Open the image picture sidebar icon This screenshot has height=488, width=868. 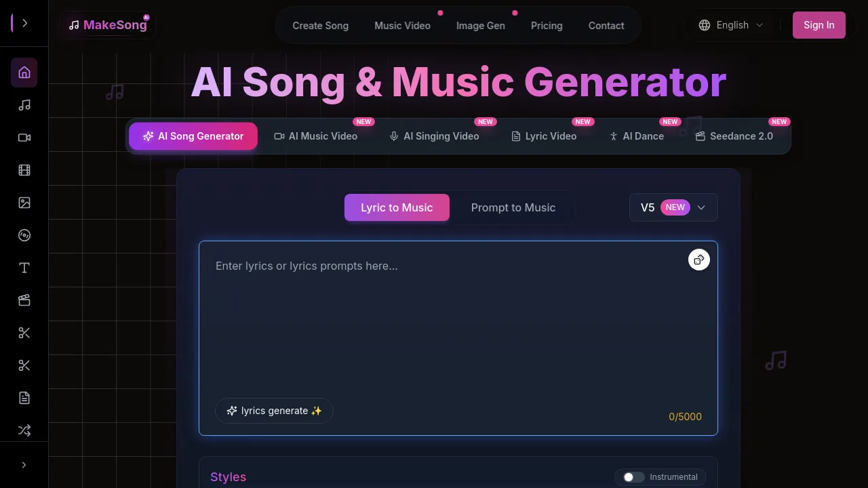point(24,203)
